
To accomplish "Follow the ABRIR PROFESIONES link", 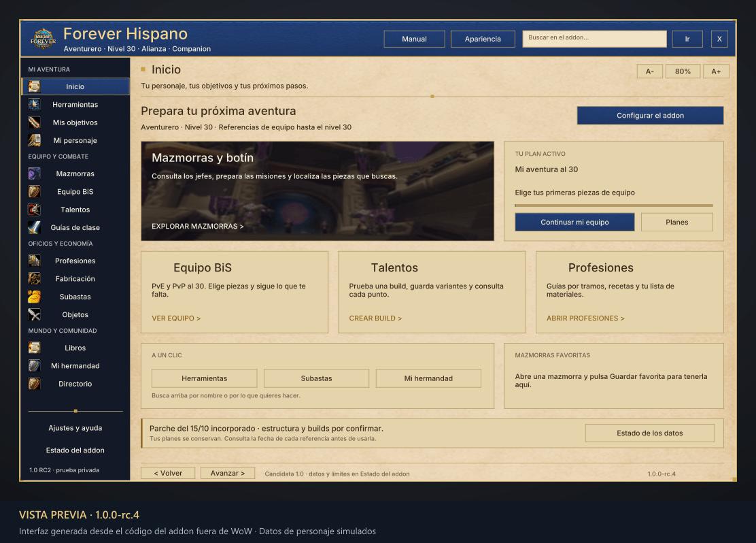I will click(x=585, y=318).
